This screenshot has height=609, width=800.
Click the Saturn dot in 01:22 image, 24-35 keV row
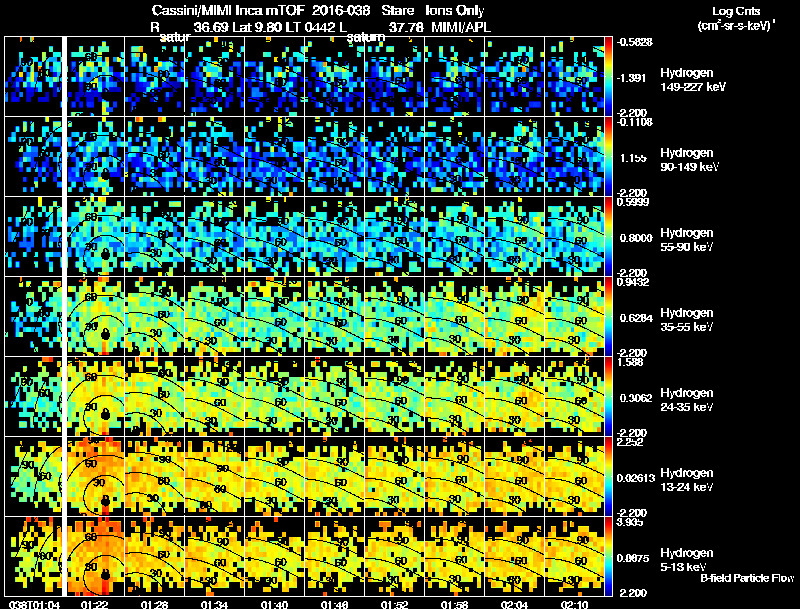tap(106, 415)
